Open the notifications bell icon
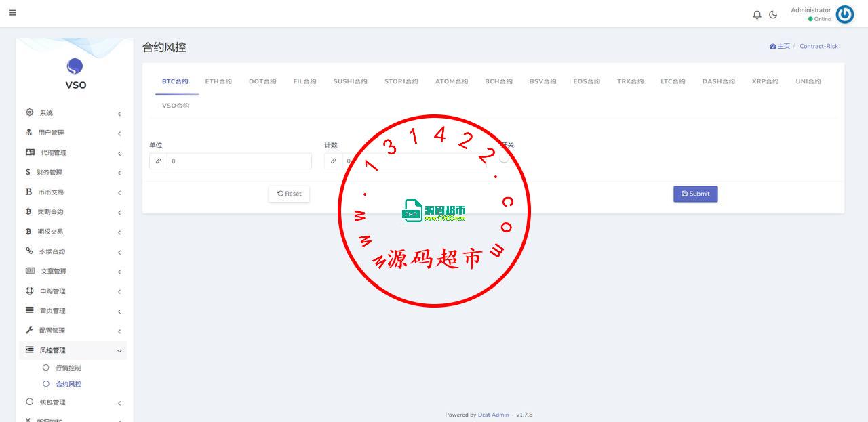Image resolution: width=868 pixels, height=422 pixels. point(757,14)
